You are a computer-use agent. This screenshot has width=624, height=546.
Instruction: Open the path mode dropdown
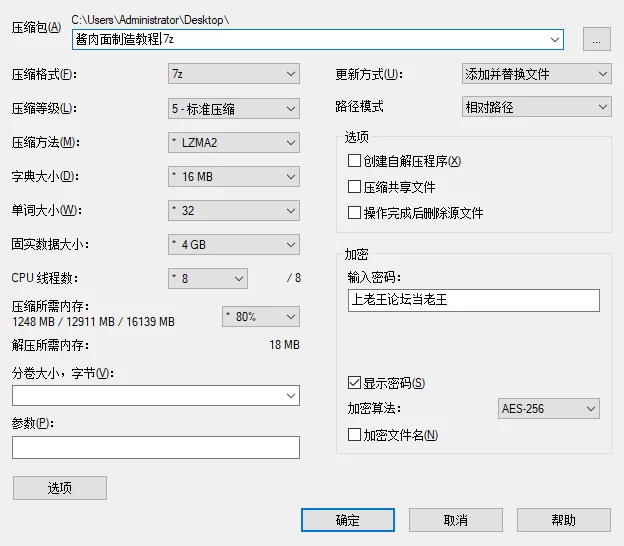point(536,107)
